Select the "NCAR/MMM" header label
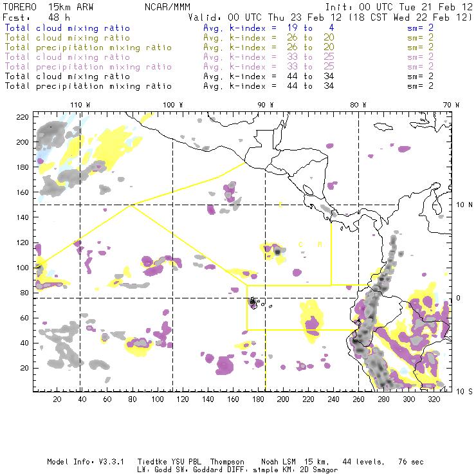The height and width of the screenshot is (476, 476). click(x=167, y=7)
